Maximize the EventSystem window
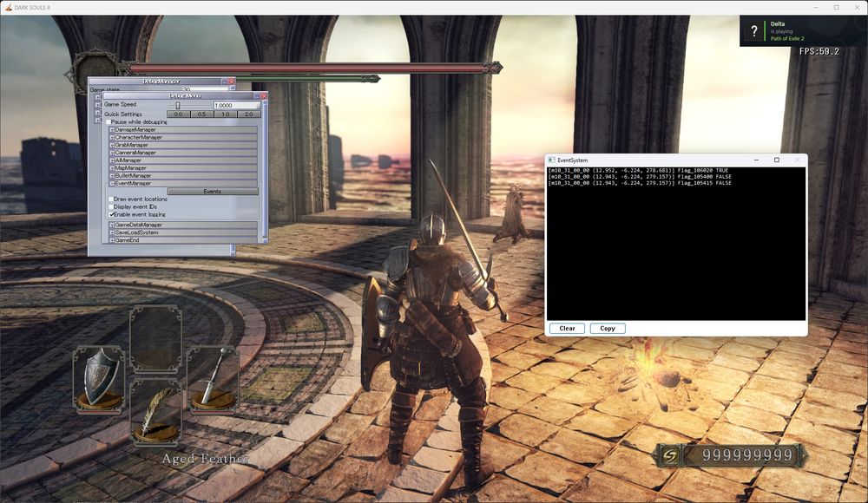Viewport: 868px width, 503px height. (x=777, y=160)
